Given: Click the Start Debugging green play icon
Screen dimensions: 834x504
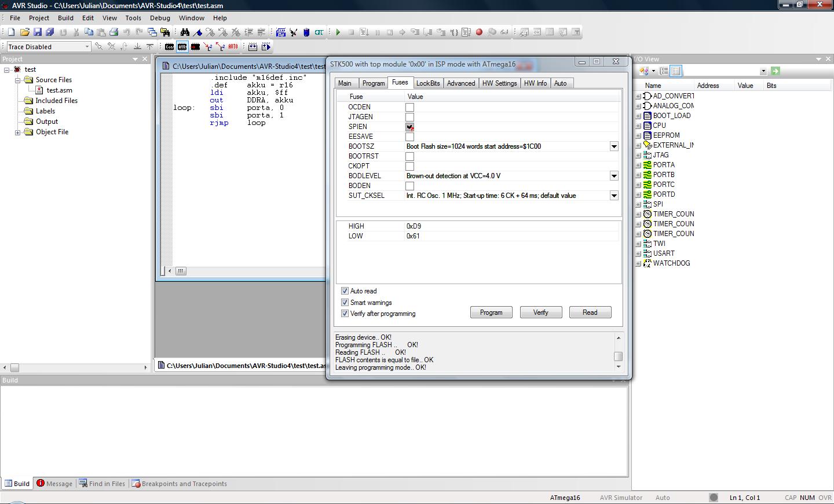Looking at the screenshot, I should 338,32.
